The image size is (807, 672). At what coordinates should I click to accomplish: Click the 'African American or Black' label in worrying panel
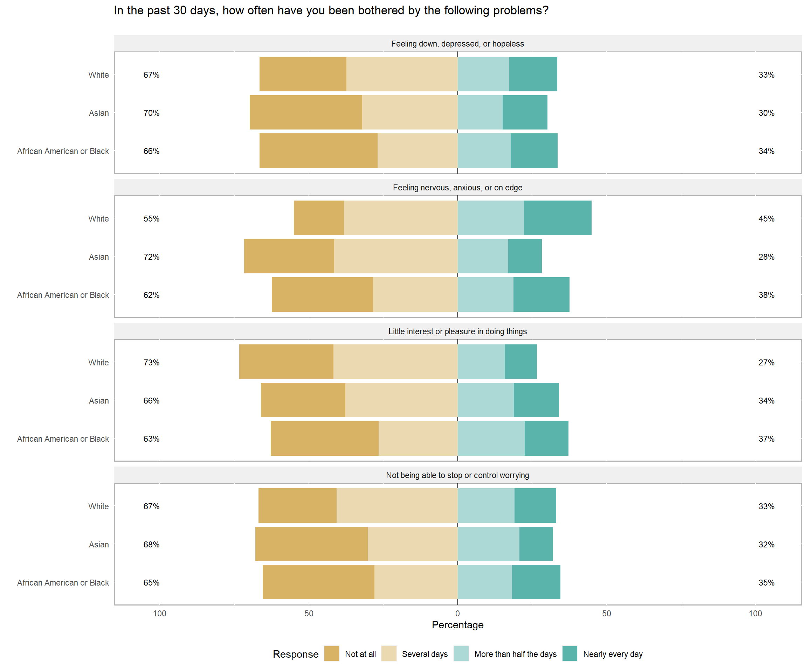pyautogui.click(x=63, y=582)
